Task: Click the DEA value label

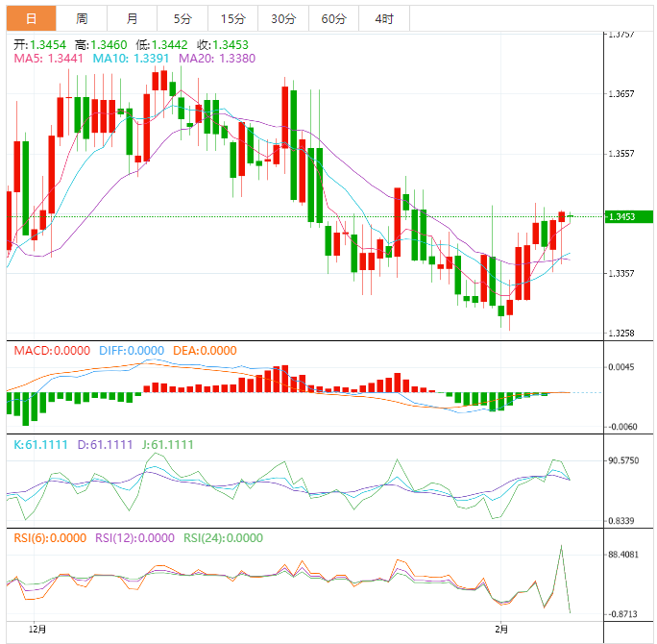Action: pyautogui.click(x=204, y=351)
